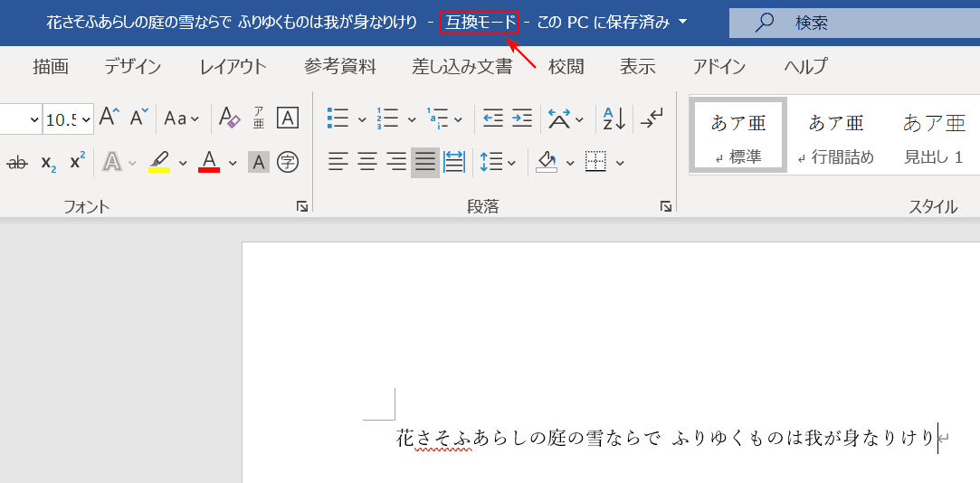This screenshot has width=980, height=483.
Task: Expand the Asian layout dropdown arrow
Action: coord(579,118)
